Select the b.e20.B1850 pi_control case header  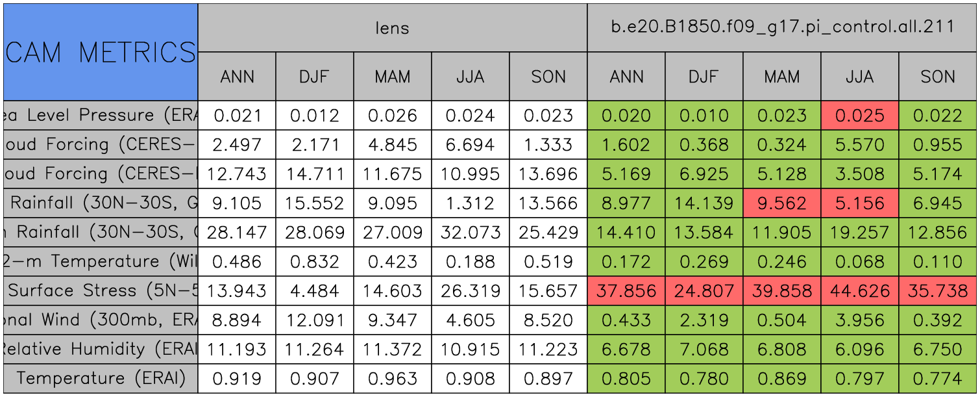[x=781, y=27]
